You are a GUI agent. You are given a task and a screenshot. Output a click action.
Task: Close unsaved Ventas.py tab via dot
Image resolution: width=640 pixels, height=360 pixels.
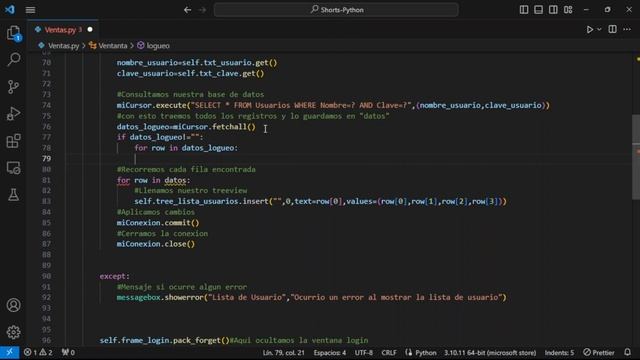tap(90, 30)
